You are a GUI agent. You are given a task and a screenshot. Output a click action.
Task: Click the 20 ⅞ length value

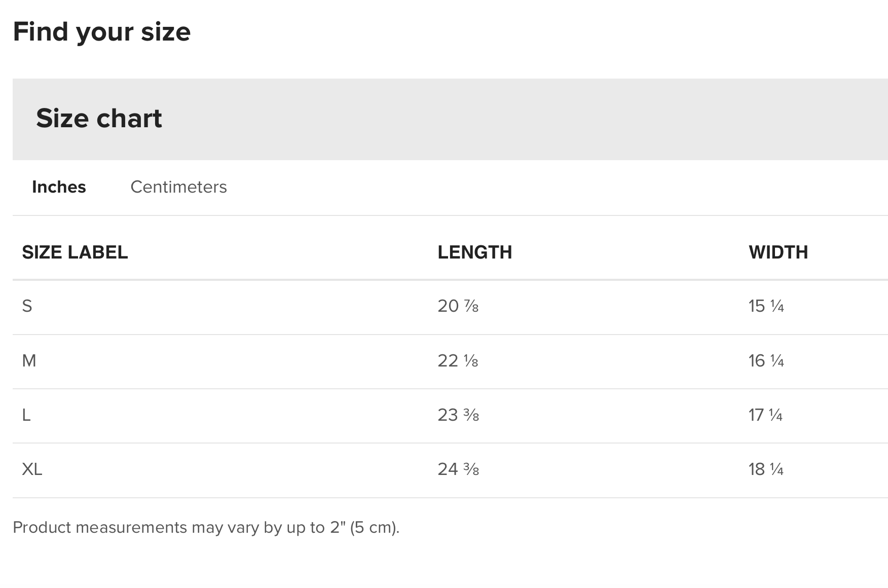point(458,306)
